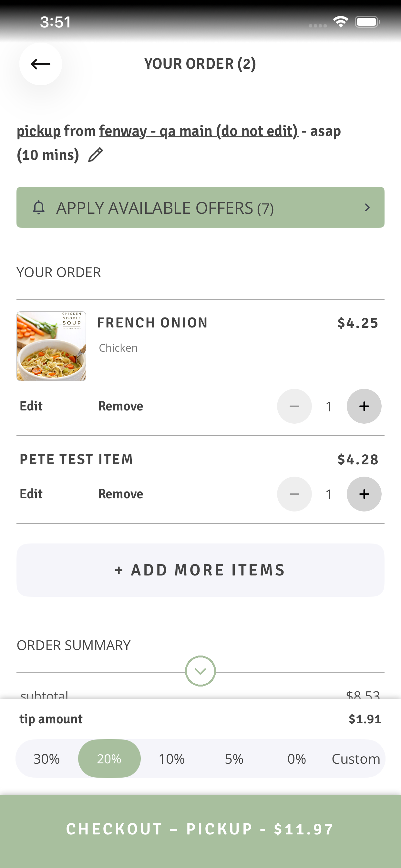
Task: Click the pencil edit icon beside pickup time
Action: pyautogui.click(x=95, y=155)
